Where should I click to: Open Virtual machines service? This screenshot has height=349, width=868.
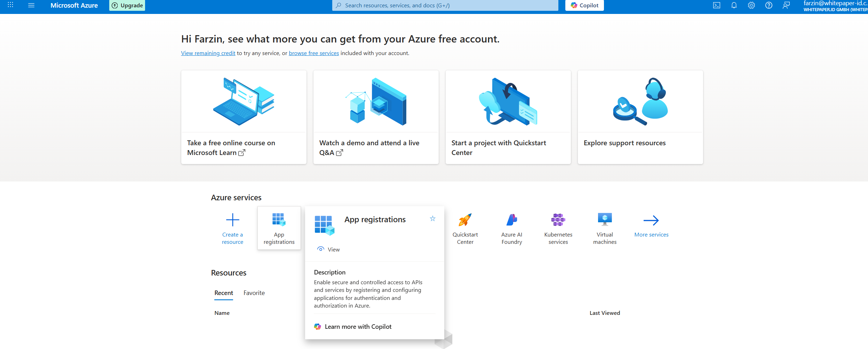coord(605,228)
